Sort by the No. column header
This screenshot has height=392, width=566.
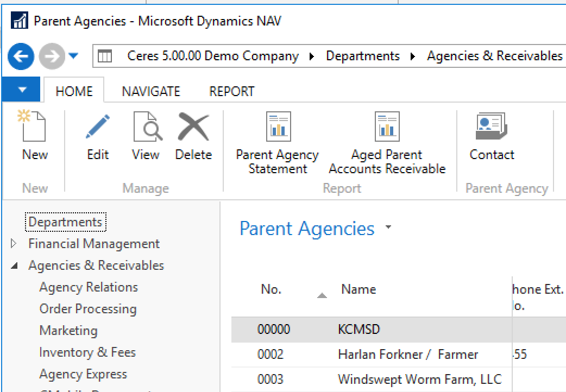pos(271,289)
